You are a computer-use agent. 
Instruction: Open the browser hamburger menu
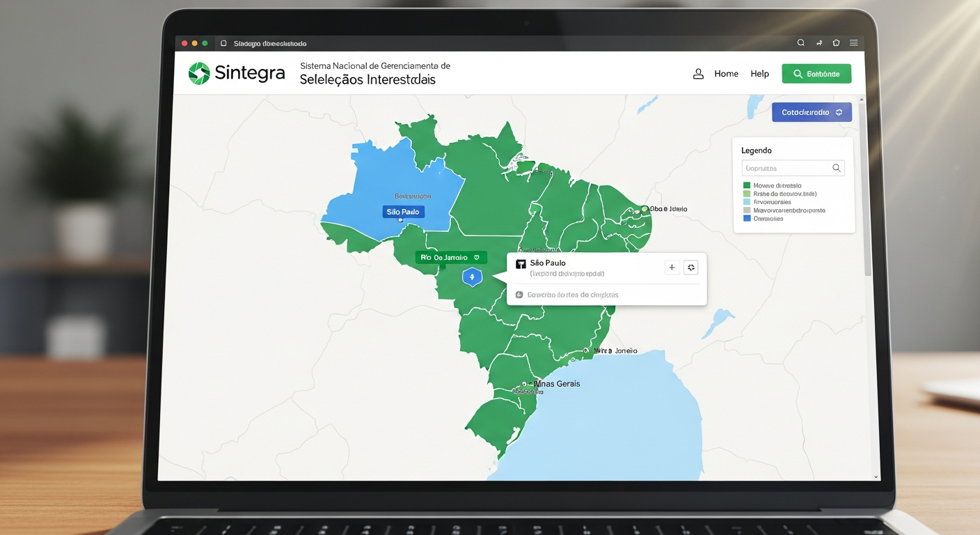(853, 42)
